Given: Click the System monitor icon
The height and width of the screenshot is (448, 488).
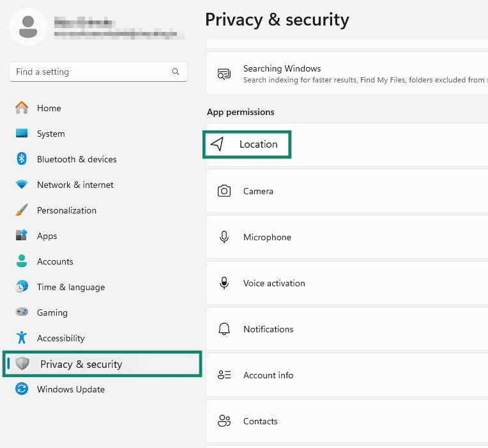Looking at the screenshot, I should 22,133.
